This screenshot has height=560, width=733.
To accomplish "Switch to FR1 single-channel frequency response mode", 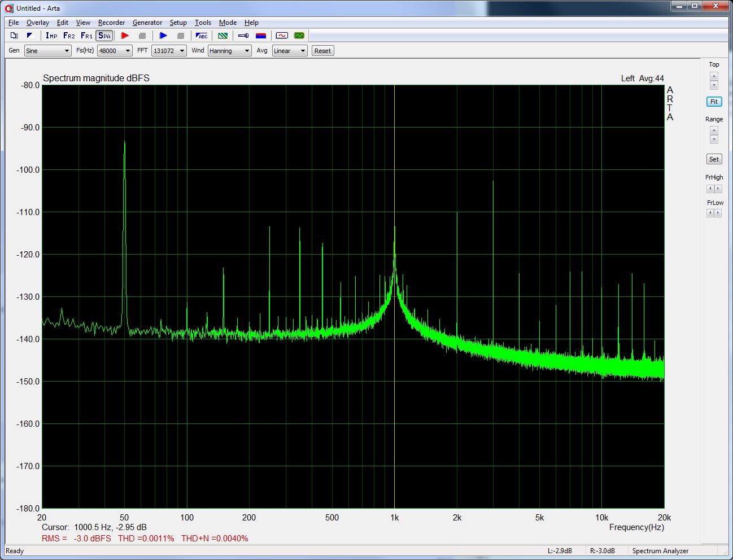I will 86,36.
